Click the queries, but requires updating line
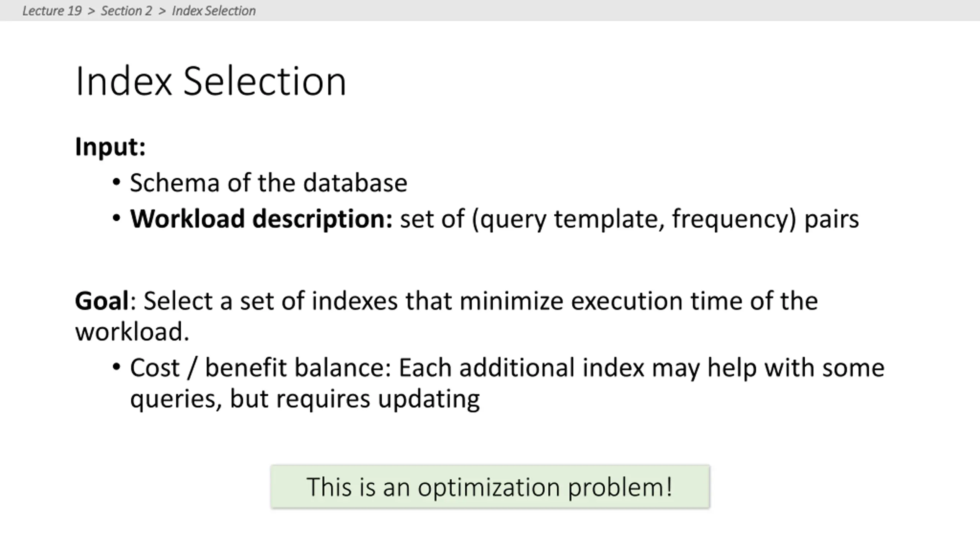This screenshot has width=980, height=551. coord(305,399)
